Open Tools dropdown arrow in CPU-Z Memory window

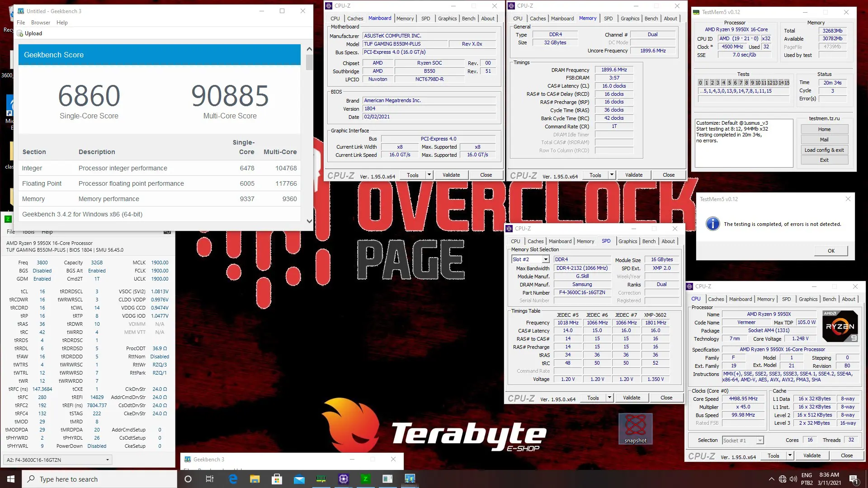coord(612,175)
